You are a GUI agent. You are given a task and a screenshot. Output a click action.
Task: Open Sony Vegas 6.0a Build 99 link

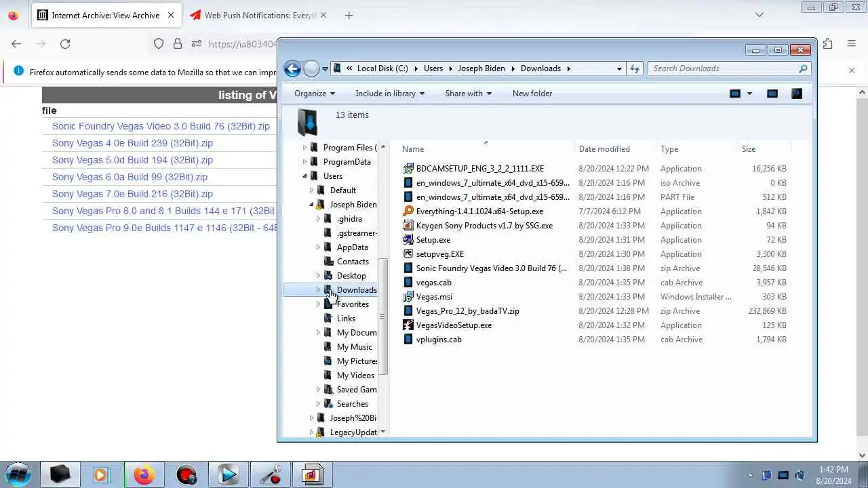(130, 177)
